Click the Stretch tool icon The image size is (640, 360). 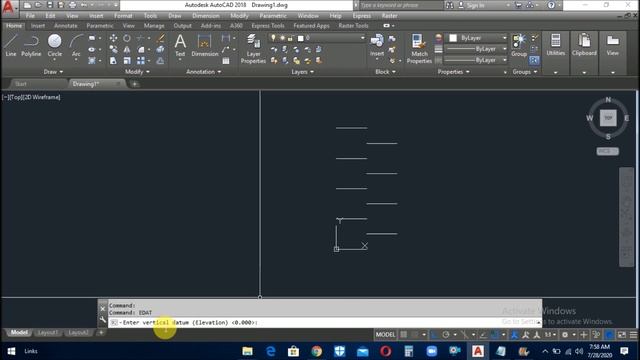click(x=113, y=61)
